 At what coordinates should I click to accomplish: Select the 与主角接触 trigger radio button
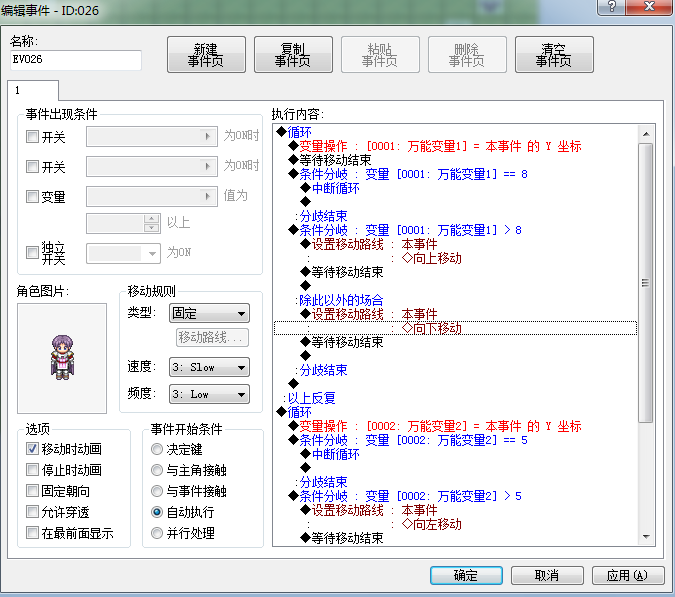pos(157,470)
